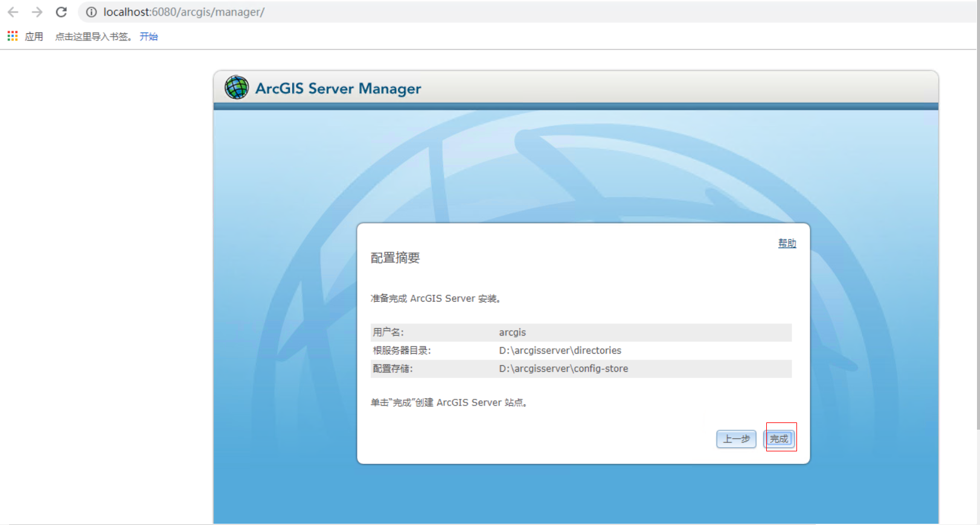Viewport: 980px width, 525px height.
Task: Click the site info icon in address bar
Action: tap(91, 12)
